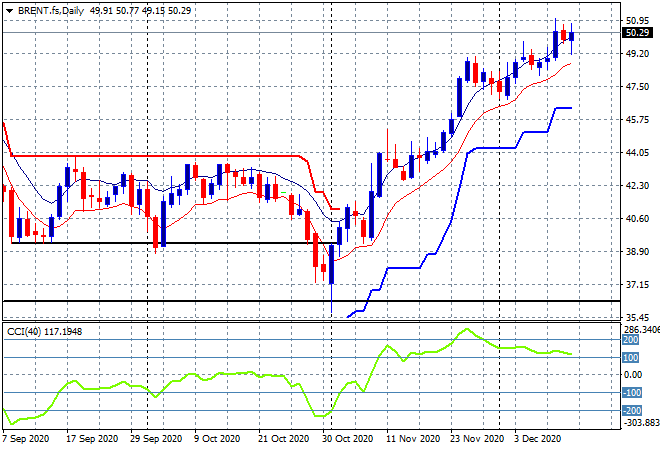Select the thick red horizontal resistance line
The height and width of the screenshot is (450, 660).
click(x=156, y=156)
